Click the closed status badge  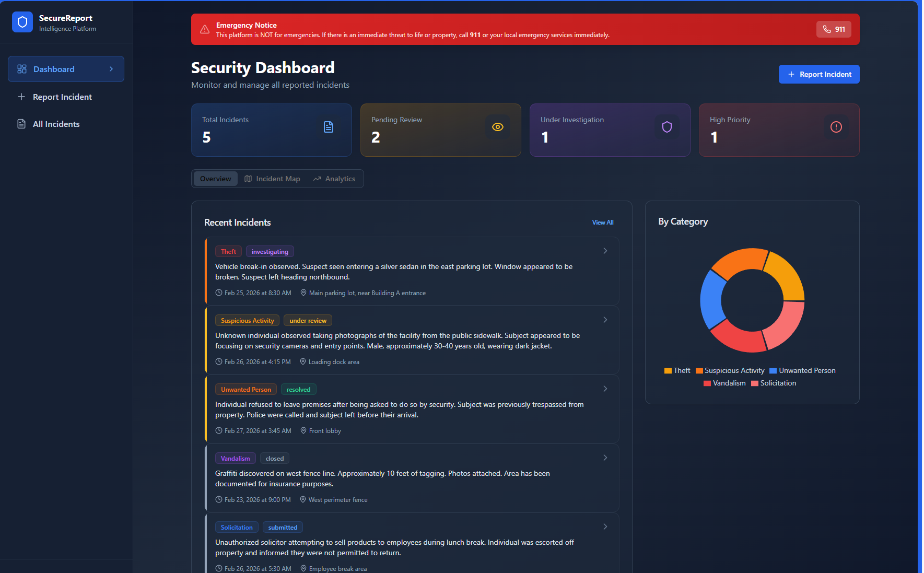tap(275, 458)
